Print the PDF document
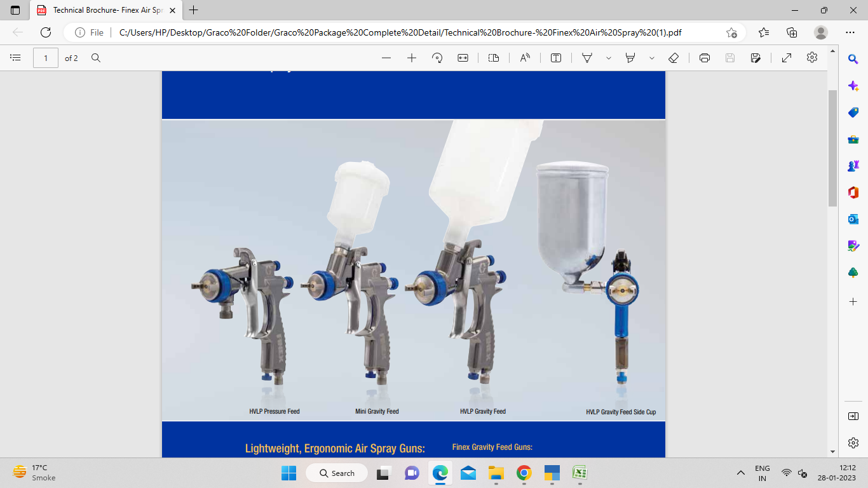This screenshot has height=488, width=868. pyautogui.click(x=705, y=57)
